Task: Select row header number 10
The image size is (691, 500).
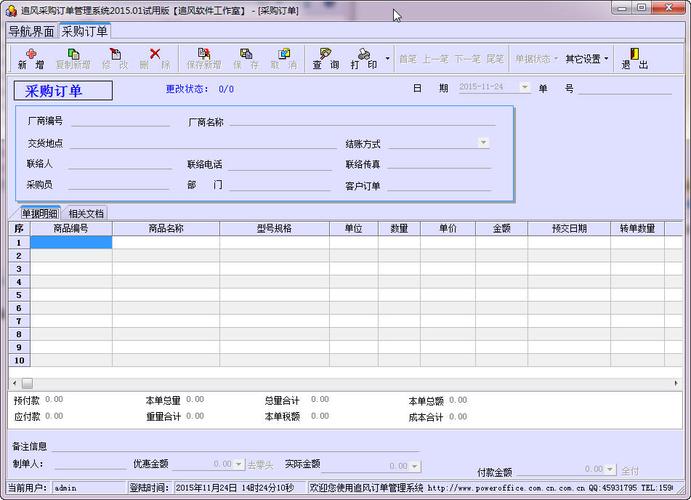Action: coord(19,360)
